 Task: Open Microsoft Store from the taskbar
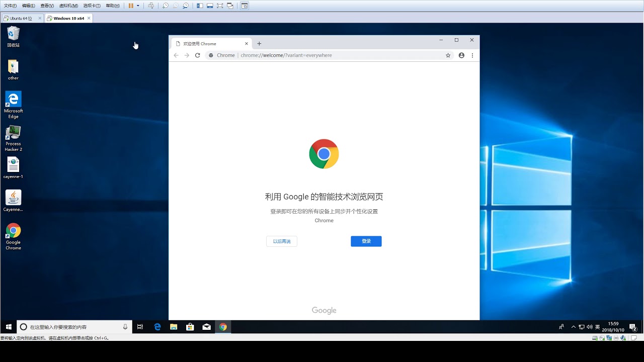[x=190, y=327]
